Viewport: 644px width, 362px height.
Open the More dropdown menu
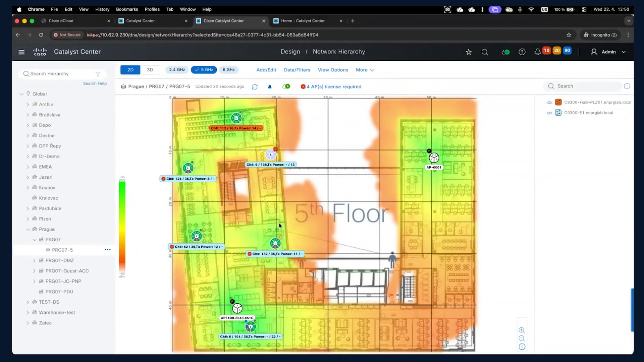click(365, 70)
